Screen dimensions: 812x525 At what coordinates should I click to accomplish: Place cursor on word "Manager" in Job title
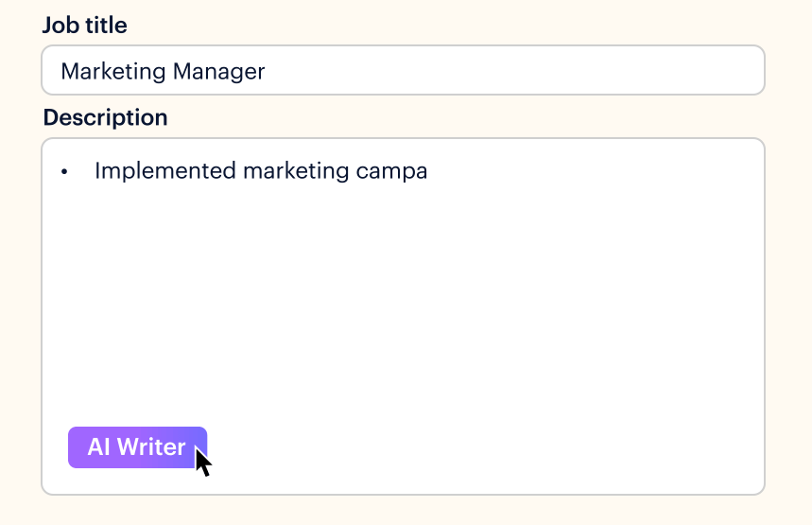pos(218,72)
